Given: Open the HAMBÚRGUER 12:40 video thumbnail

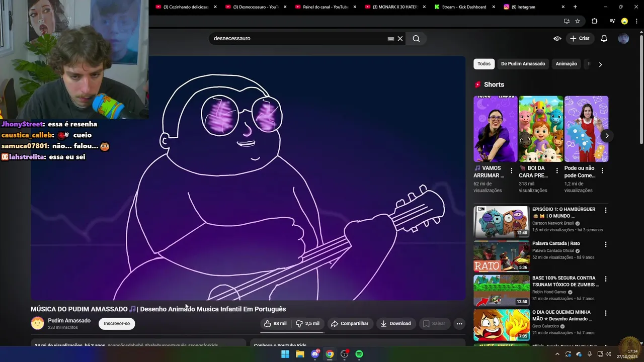Looking at the screenshot, I should [x=502, y=222].
